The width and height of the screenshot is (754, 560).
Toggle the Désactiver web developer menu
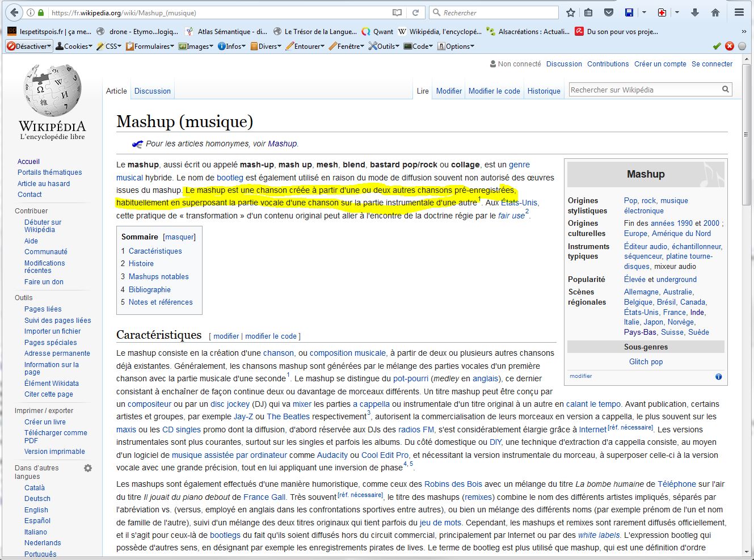tap(30, 47)
